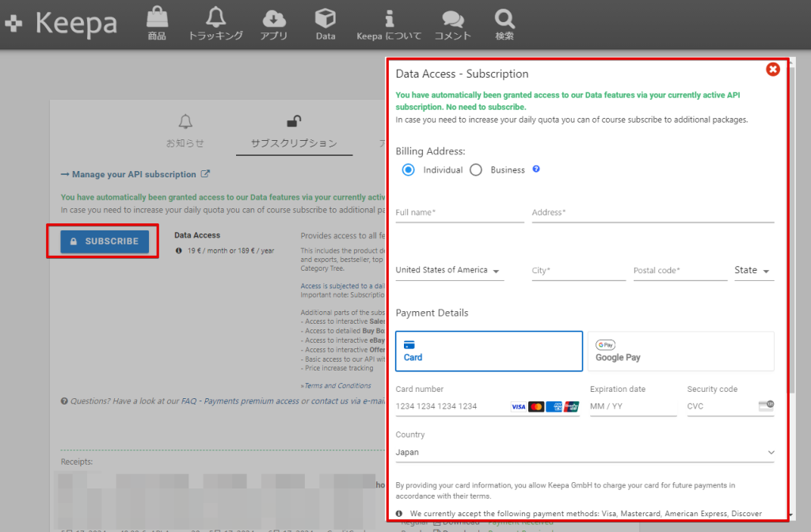
Task: Open the Keepa について info icon
Action: coord(389,19)
